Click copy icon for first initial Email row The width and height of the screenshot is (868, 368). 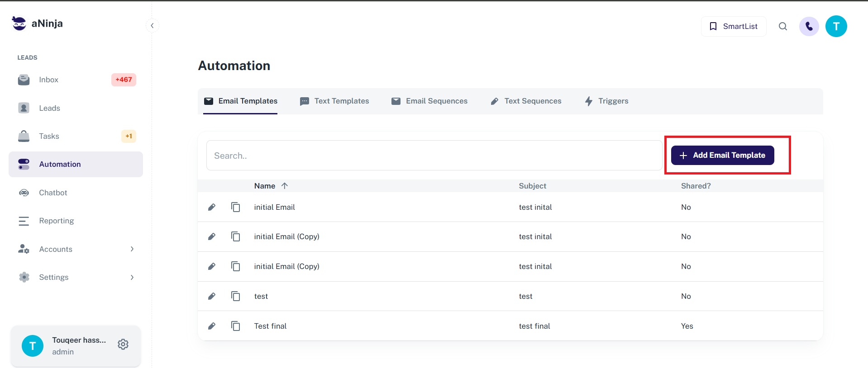click(235, 207)
